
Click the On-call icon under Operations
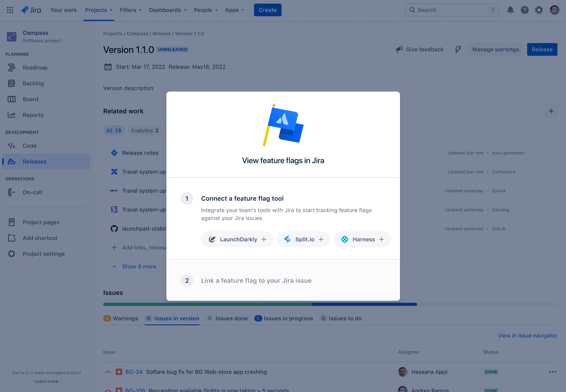pos(12,192)
